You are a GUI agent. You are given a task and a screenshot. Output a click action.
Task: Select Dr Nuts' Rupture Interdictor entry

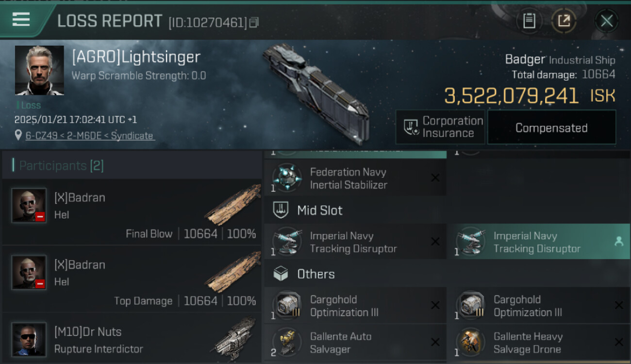tap(132, 340)
